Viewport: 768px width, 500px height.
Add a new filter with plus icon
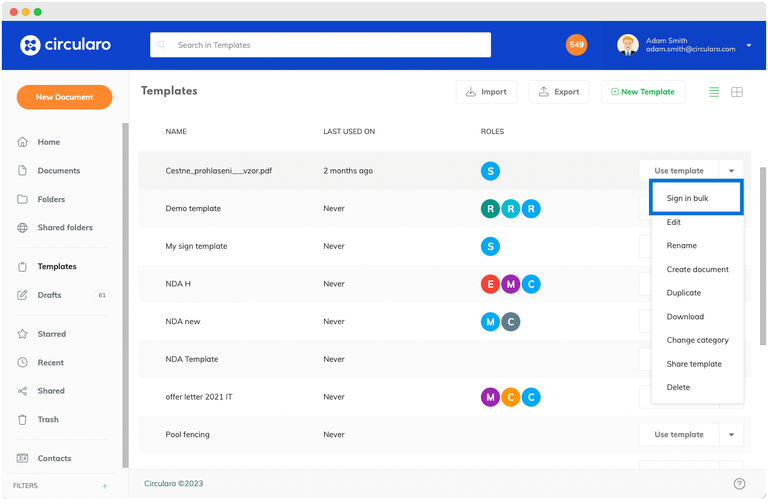104,486
